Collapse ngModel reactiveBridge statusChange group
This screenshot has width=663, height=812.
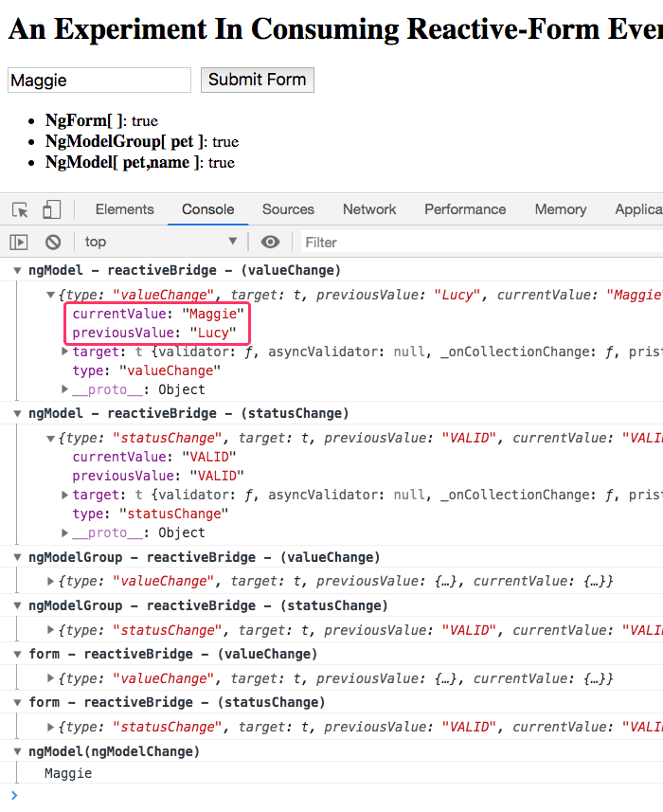(17, 413)
